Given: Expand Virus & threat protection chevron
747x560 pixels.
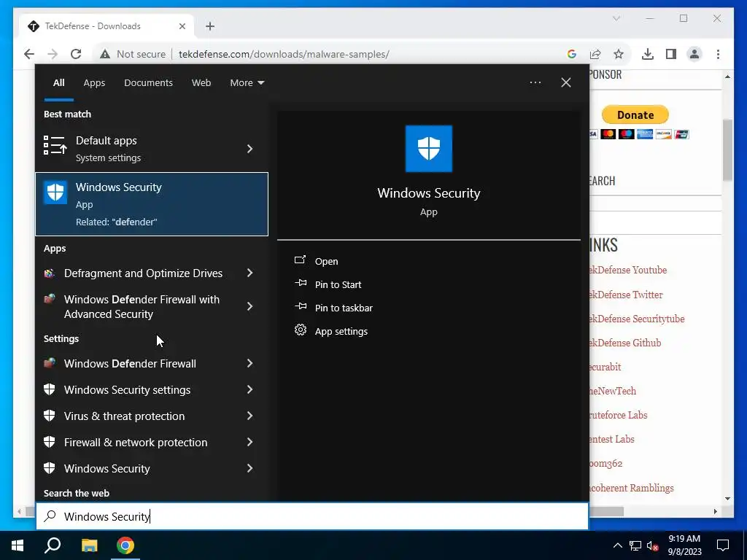Looking at the screenshot, I should pyautogui.click(x=249, y=416).
